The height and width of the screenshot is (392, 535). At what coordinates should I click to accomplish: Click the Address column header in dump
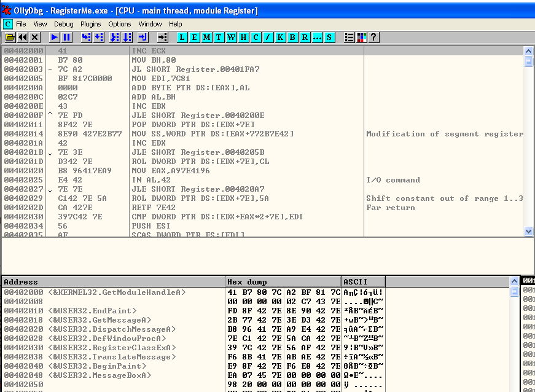[113, 282]
